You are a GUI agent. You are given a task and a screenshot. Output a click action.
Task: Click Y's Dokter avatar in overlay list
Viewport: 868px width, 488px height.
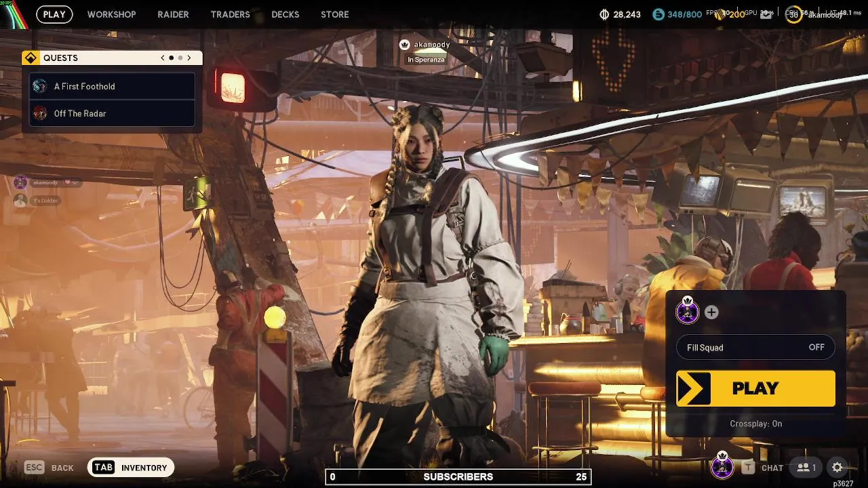(x=20, y=200)
